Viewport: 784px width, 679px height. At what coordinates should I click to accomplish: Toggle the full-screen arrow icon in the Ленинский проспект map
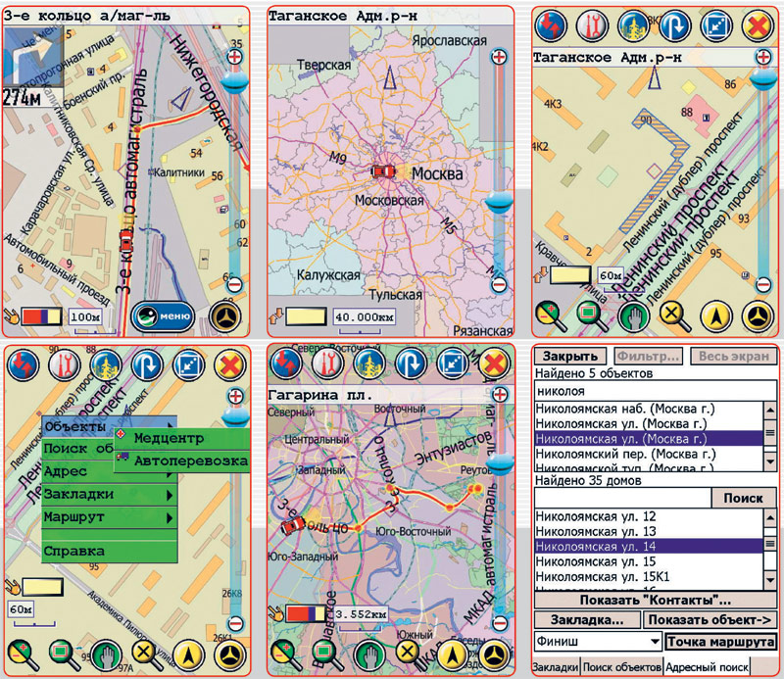tap(716, 25)
